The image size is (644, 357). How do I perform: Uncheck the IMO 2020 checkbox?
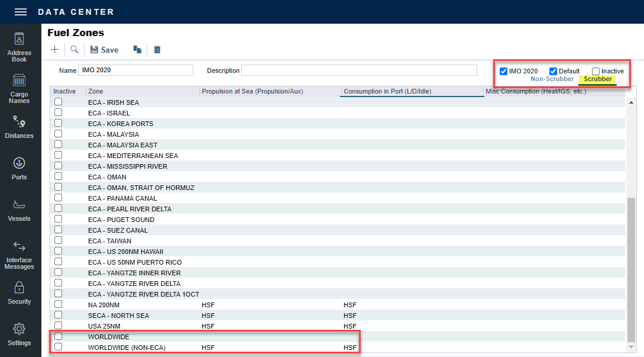coord(504,71)
